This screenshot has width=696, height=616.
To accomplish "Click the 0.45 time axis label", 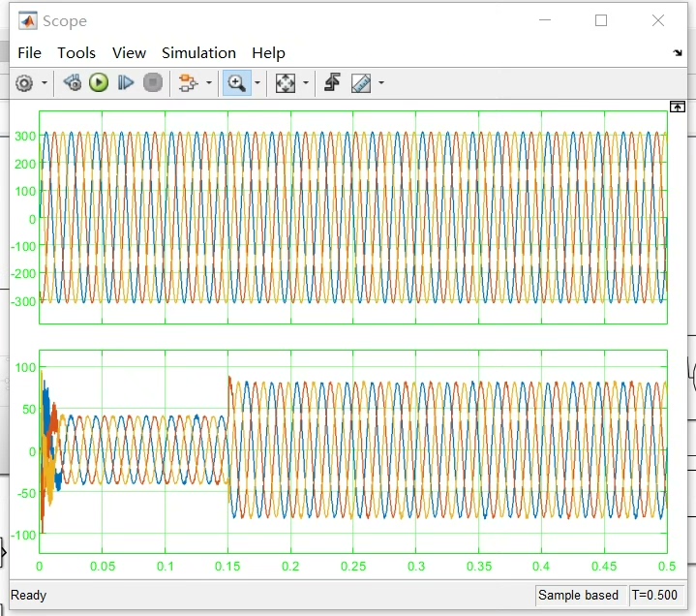I will tap(604, 567).
